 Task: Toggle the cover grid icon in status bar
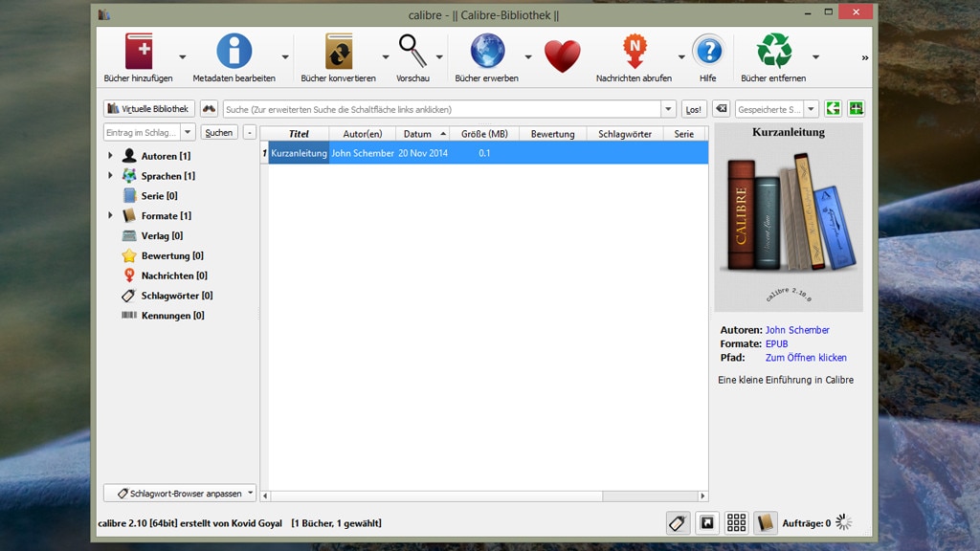[x=736, y=523]
